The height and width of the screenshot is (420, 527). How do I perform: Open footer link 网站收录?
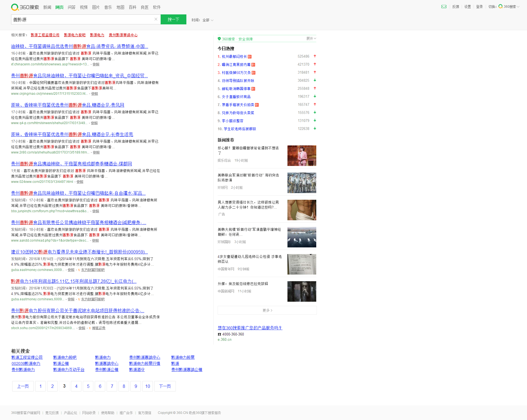tap(89, 413)
